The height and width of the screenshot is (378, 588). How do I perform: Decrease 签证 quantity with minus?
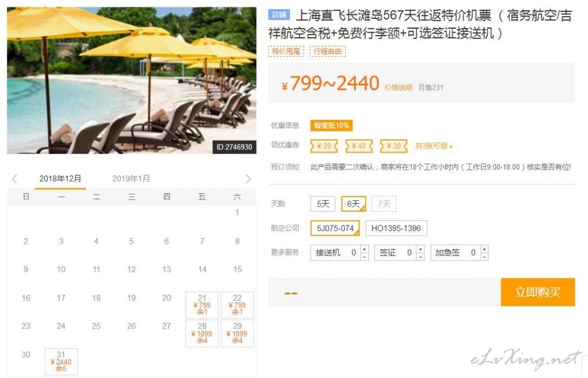pos(420,257)
